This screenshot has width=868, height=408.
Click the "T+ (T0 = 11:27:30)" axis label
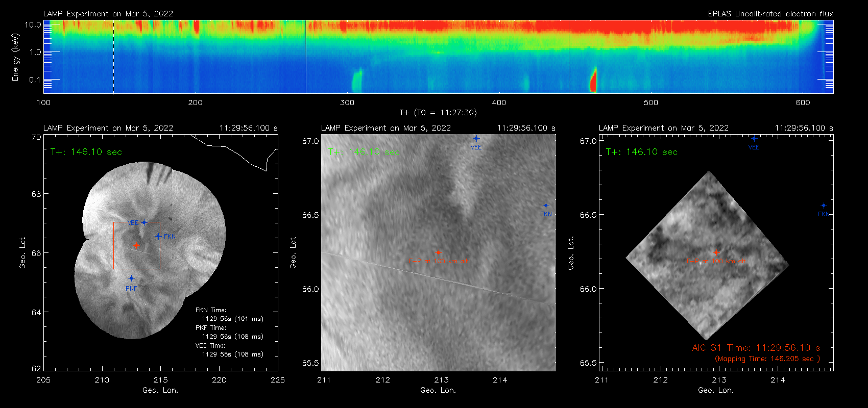click(x=438, y=113)
